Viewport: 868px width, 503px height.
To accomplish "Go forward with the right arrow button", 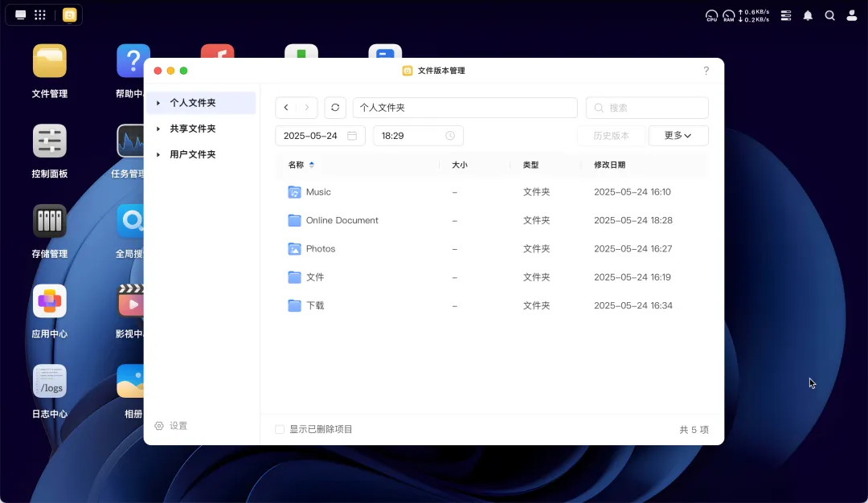I will click(x=307, y=108).
